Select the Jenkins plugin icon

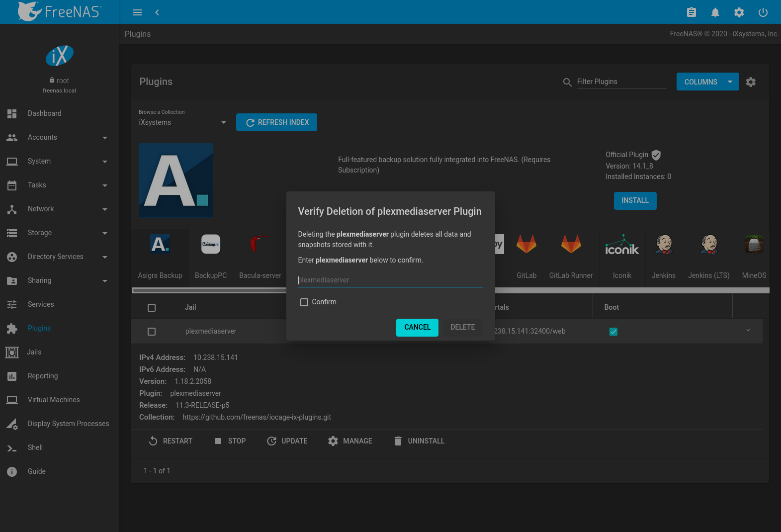[663, 245]
